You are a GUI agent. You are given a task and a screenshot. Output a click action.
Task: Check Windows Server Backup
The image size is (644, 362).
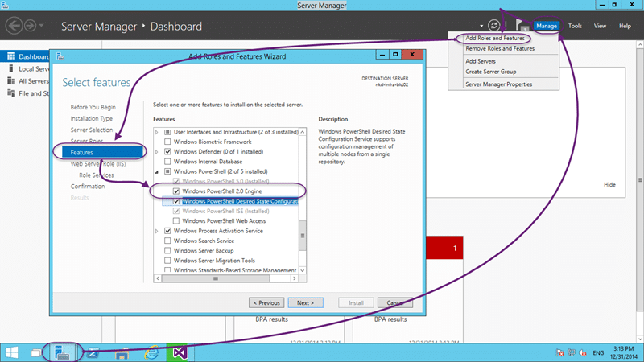(167, 250)
